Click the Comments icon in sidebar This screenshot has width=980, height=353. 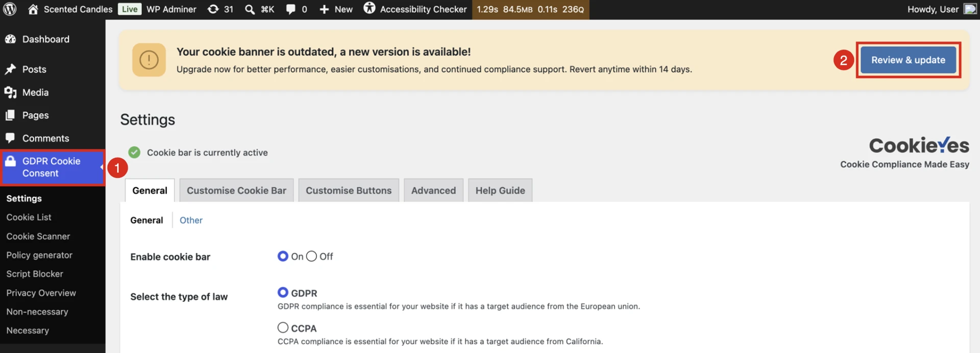pos(10,138)
